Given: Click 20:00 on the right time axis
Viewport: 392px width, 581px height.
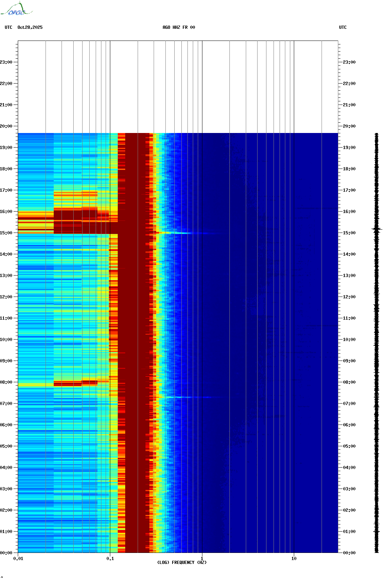Looking at the screenshot, I should (x=349, y=126).
